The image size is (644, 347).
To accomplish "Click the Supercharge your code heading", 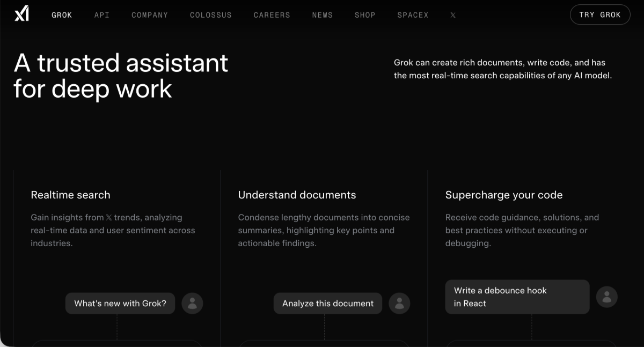I will point(503,195).
